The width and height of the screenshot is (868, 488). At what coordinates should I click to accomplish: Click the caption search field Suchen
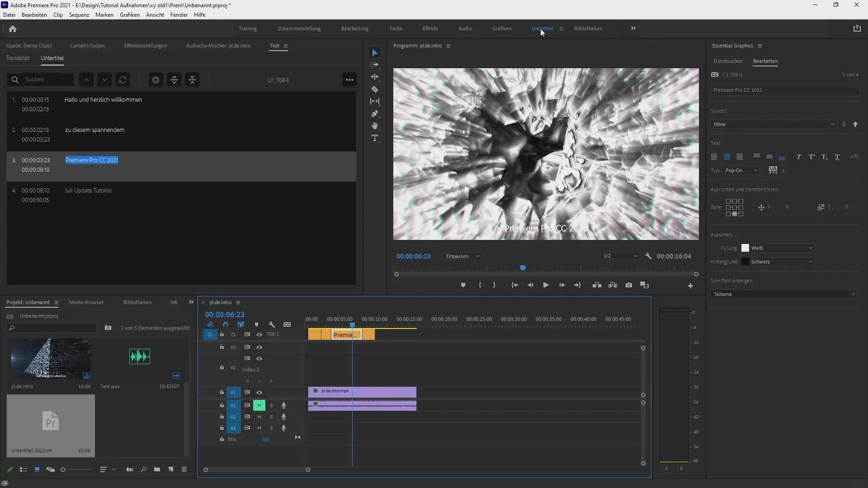click(41, 80)
